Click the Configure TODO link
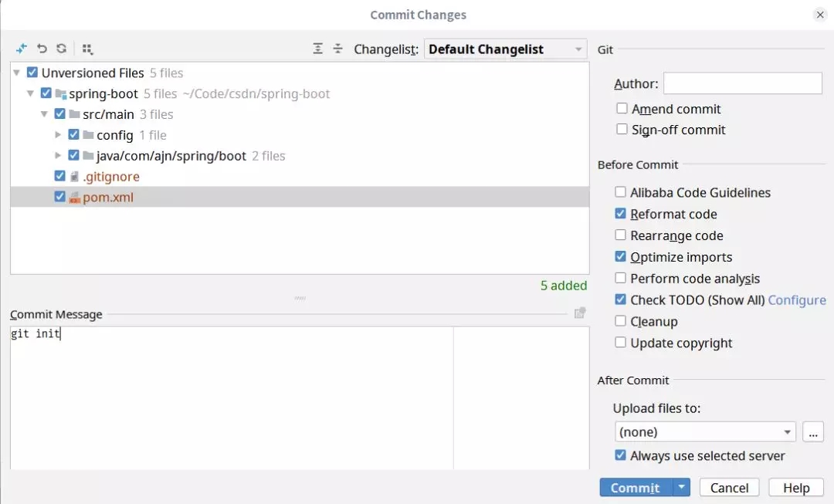834x504 pixels. (x=797, y=300)
